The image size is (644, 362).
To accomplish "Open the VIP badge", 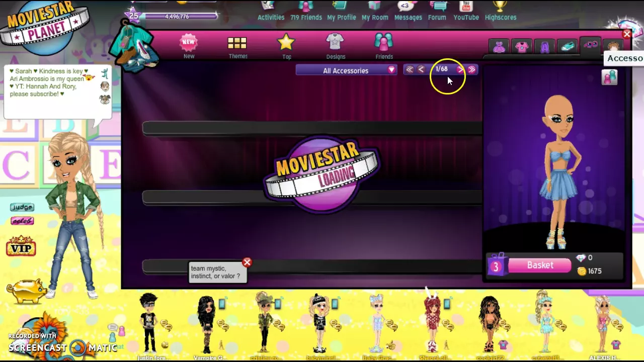I will tap(21, 246).
